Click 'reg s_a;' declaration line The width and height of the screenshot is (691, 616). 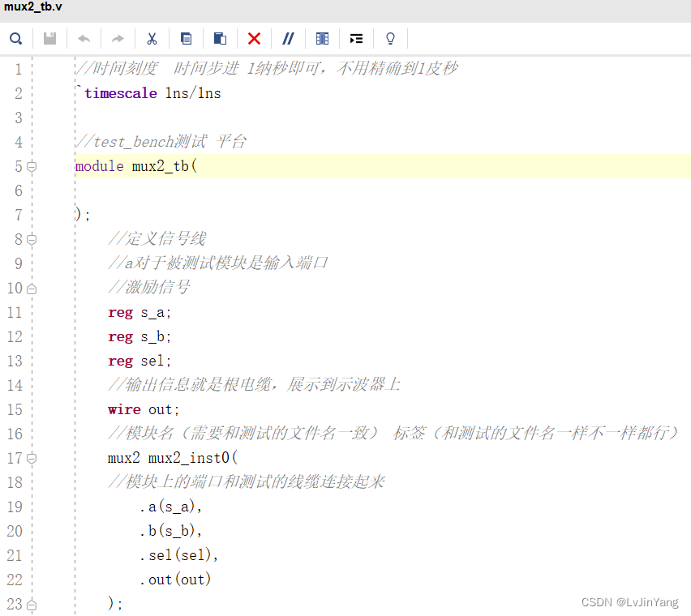point(139,313)
